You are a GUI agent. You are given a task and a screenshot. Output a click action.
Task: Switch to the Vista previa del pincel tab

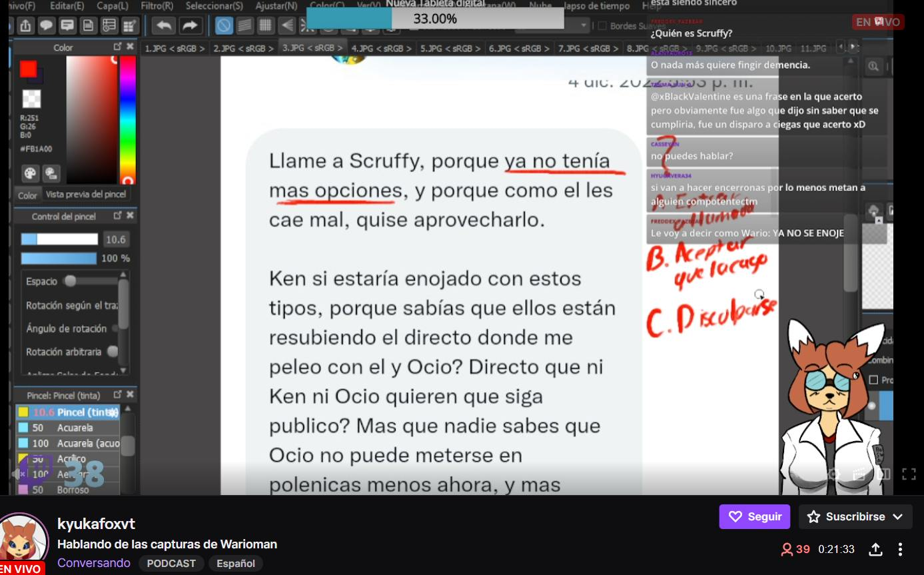85,195
